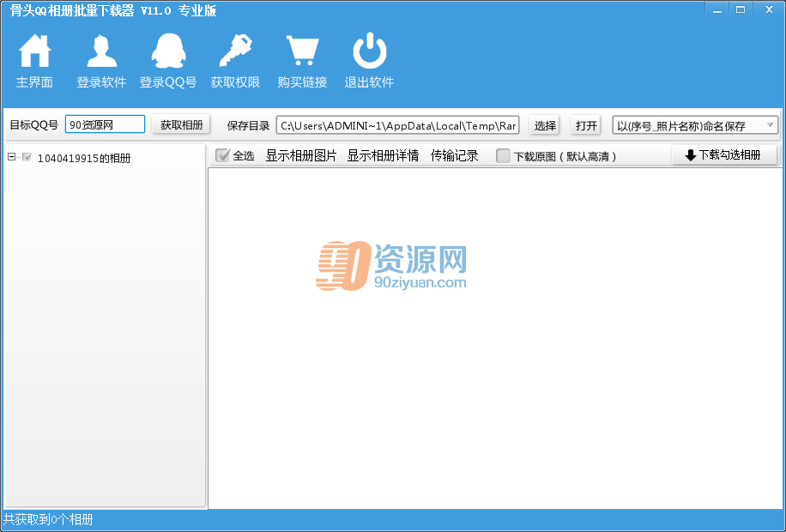Focus the 目标QQ号 input field
The image size is (786, 532).
point(105,124)
